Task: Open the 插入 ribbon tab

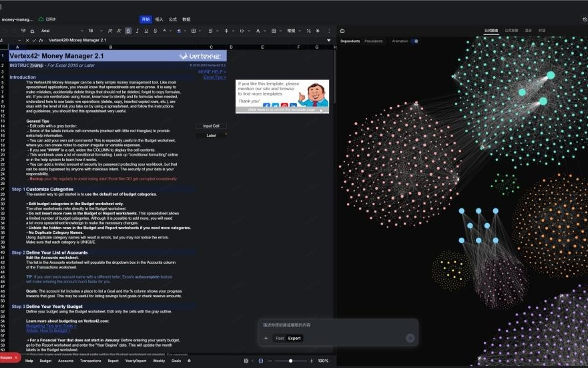Action: (x=159, y=19)
